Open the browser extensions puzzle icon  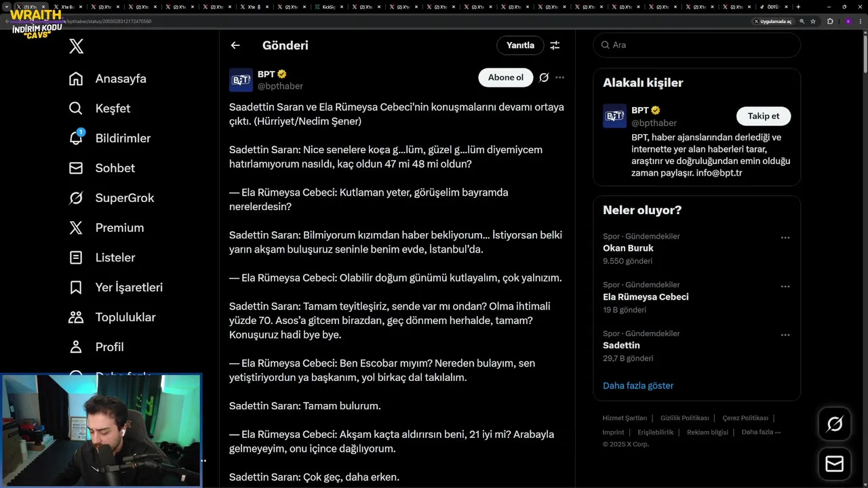830,22
